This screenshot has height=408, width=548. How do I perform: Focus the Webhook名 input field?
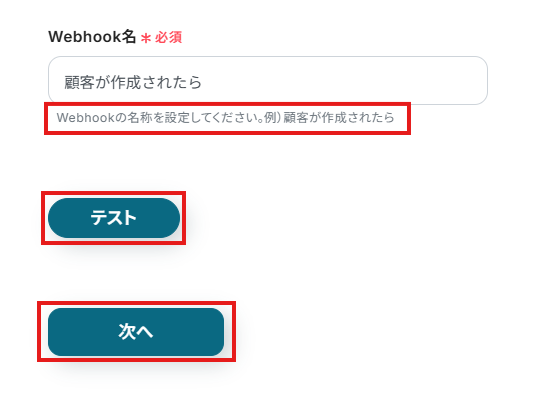268,80
